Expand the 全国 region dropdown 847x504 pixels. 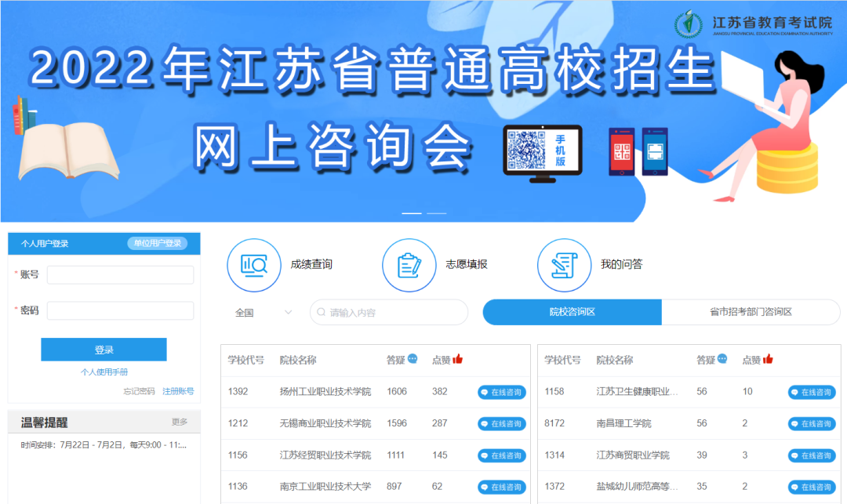264,312
